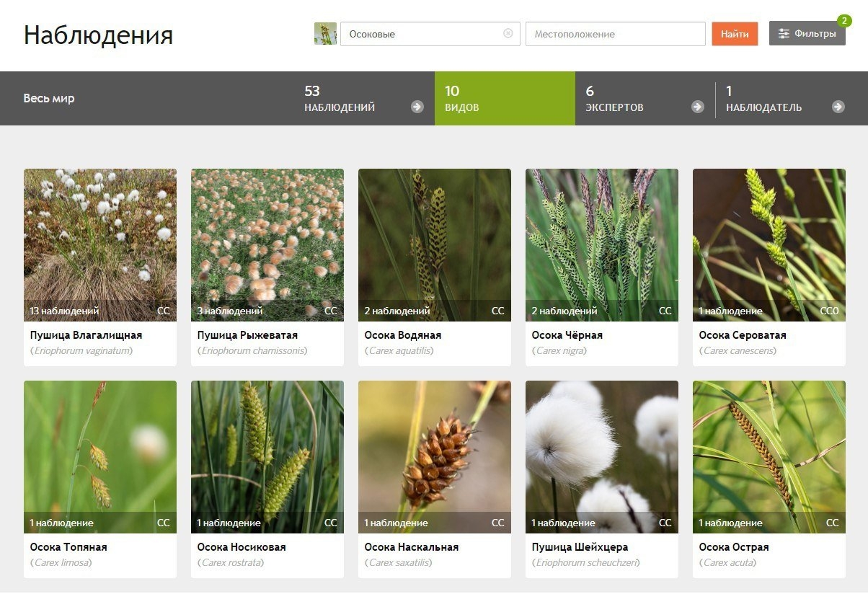The width and height of the screenshot is (868, 594).
Task: Switch to the 10 видов tab
Action: coord(505,99)
